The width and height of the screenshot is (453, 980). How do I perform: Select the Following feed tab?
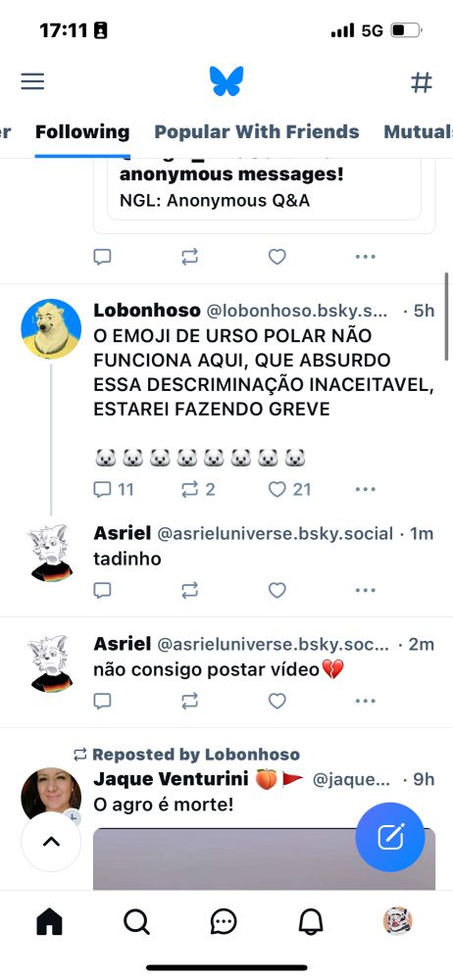82,132
